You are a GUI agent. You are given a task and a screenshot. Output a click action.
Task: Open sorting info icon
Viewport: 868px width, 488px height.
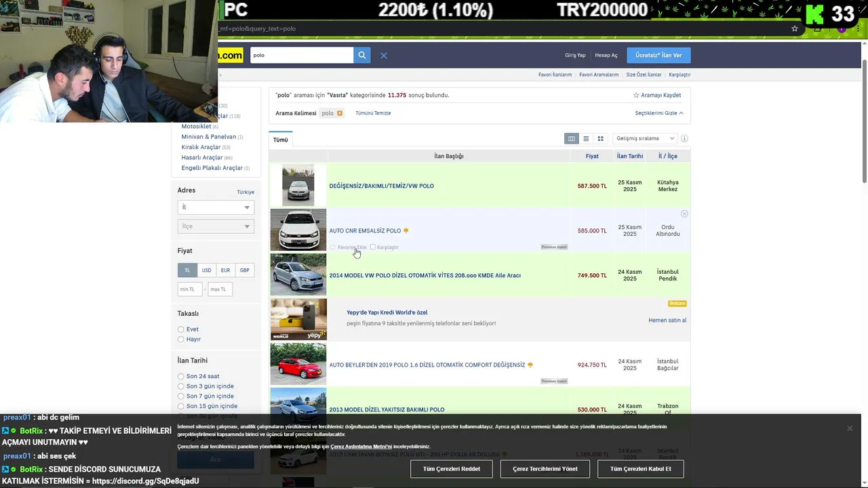pos(684,138)
